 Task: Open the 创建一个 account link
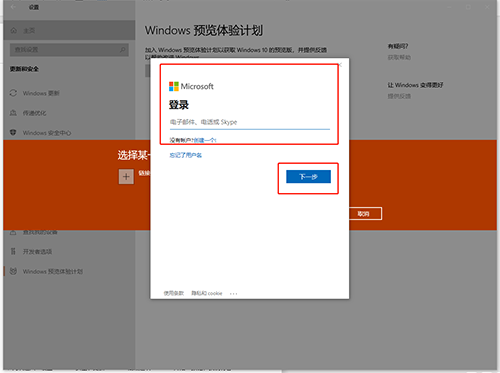click(205, 140)
